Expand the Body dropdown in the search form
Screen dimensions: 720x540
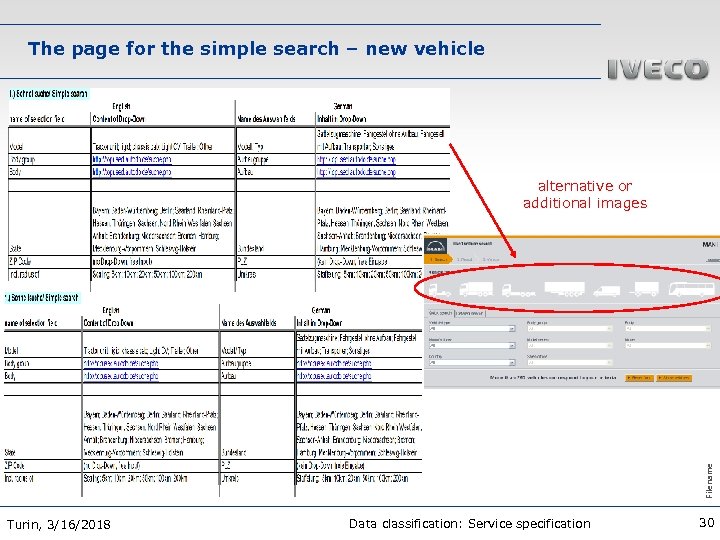click(668, 329)
